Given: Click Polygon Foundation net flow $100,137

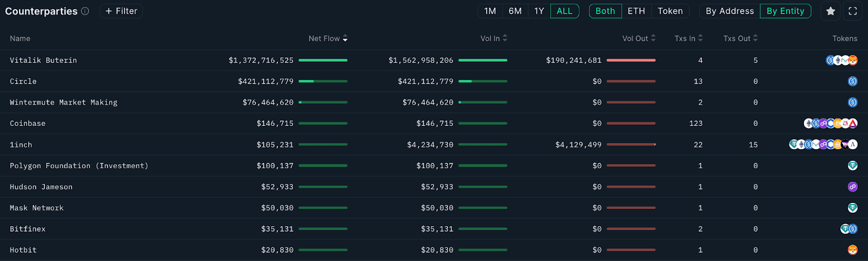Looking at the screenshot, I should point(275,166).
